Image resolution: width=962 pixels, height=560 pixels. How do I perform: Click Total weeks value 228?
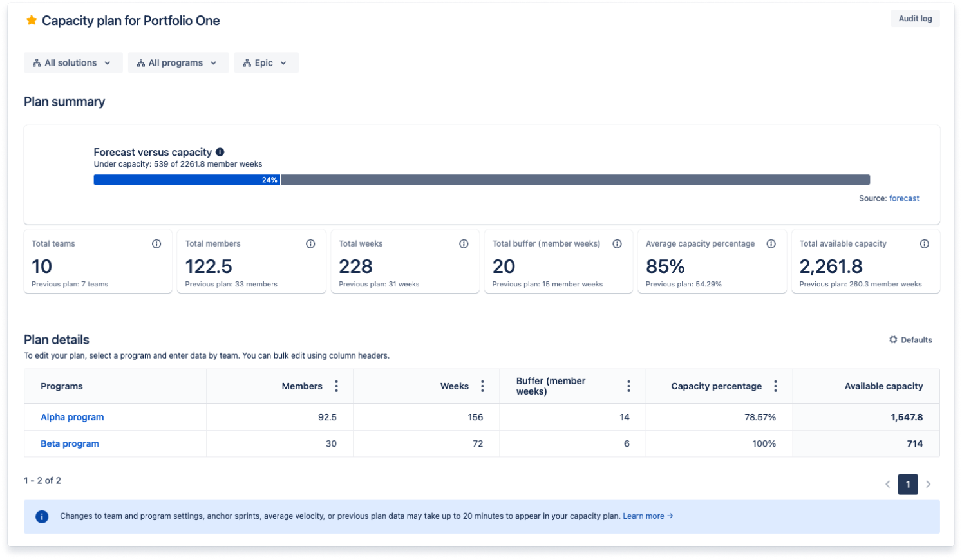(x=355, y=266)
